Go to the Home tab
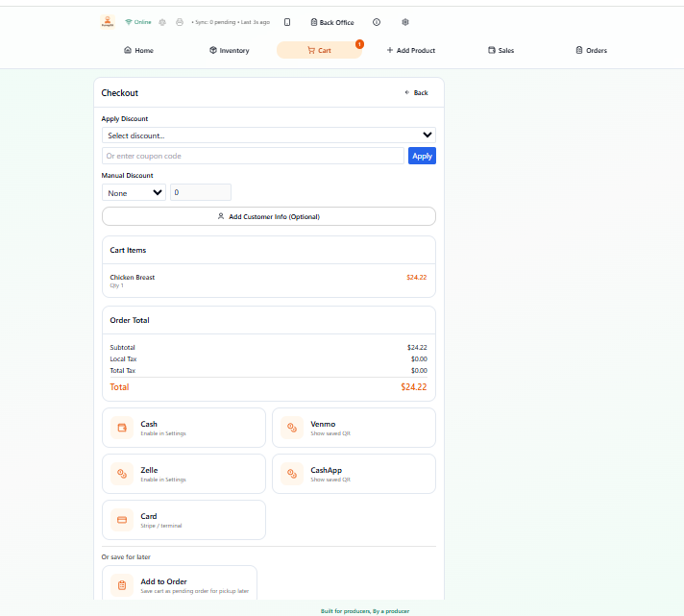This screenshot has height=616, width=684. point(138,50)
